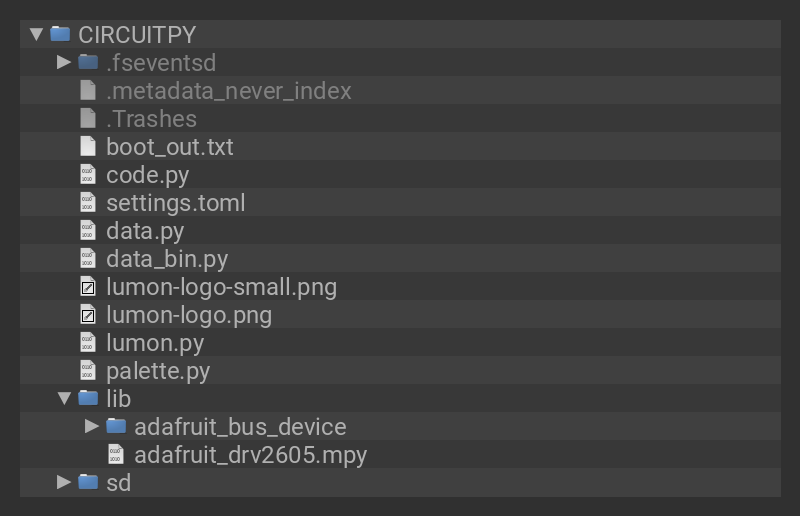
Task: Click the lib folder icon
Action: (x=88, y=399)
